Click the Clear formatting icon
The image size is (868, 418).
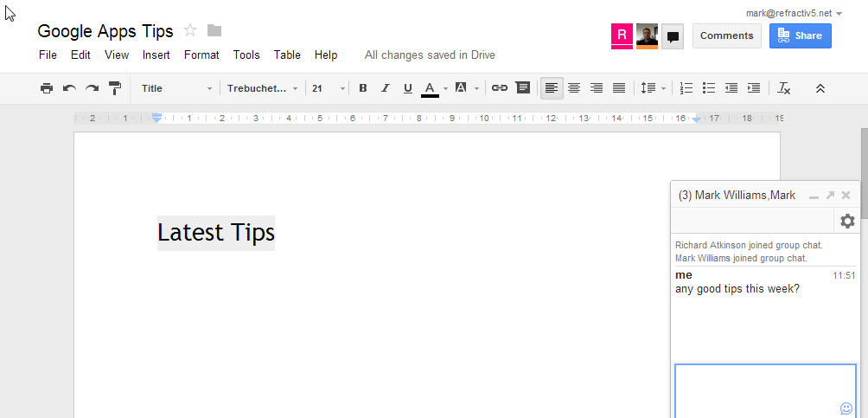[784, 88]
